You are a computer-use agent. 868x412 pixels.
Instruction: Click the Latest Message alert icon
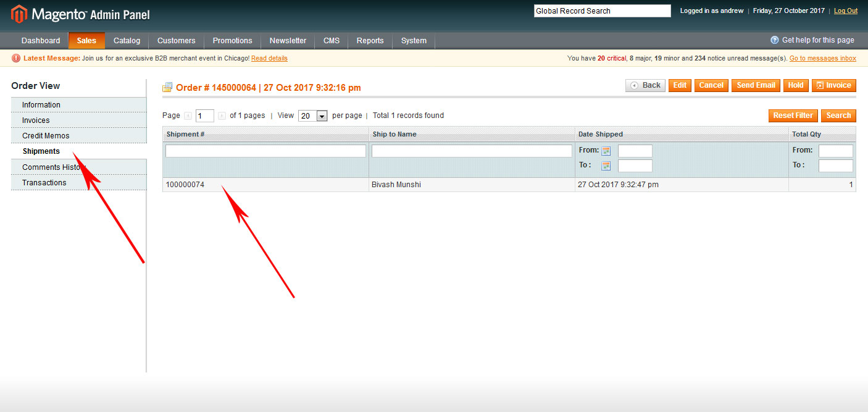[x=17, y=58]
